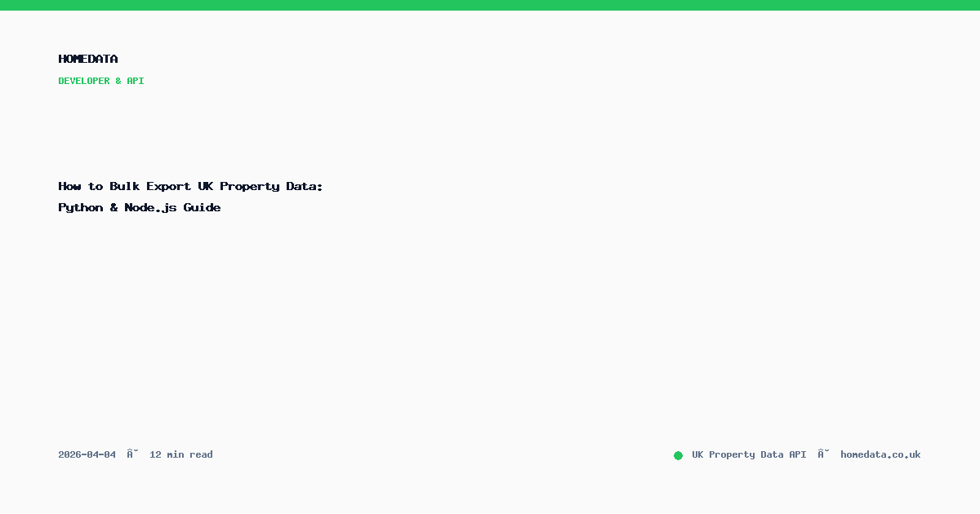
Task: Click the green dot icon before UK Property Data API
Action: coord(678,455)
